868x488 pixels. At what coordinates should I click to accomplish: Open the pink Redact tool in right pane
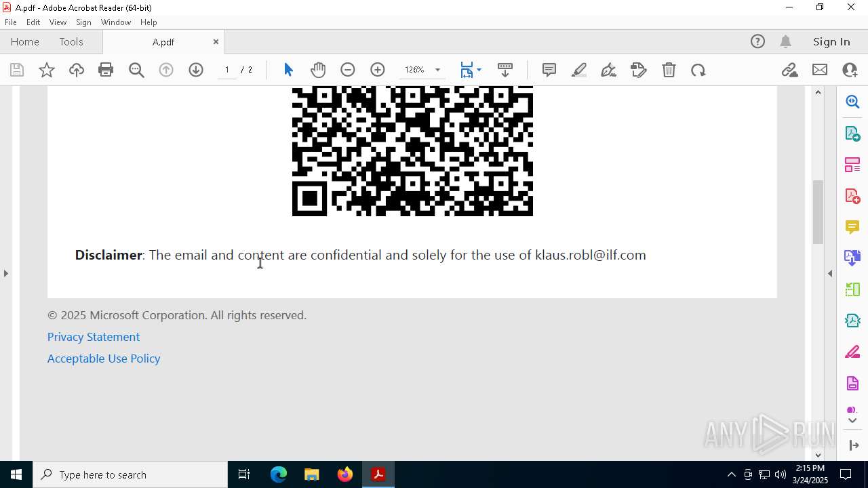pos(852,352)
